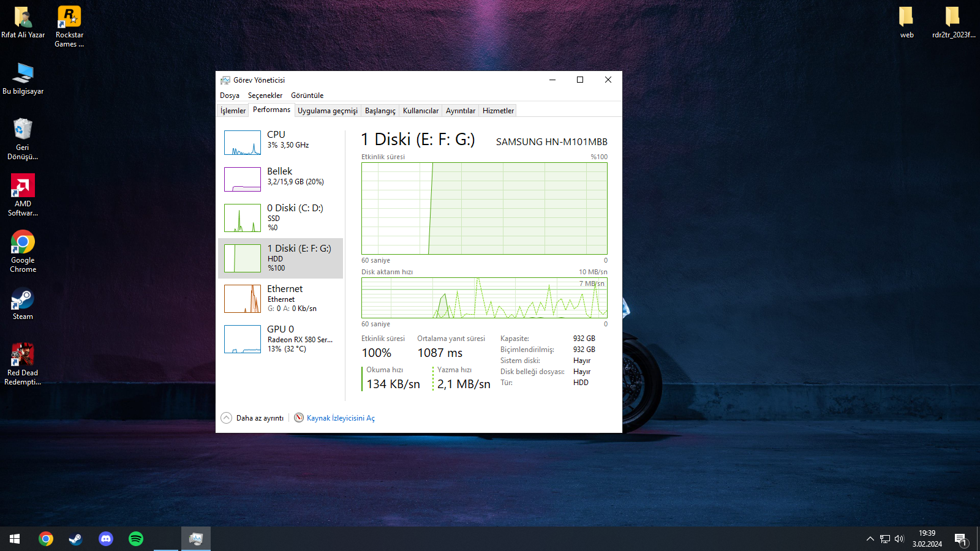Select 0 Diski (C: D:) SSD
980x551 pixels.
(281, 218)
